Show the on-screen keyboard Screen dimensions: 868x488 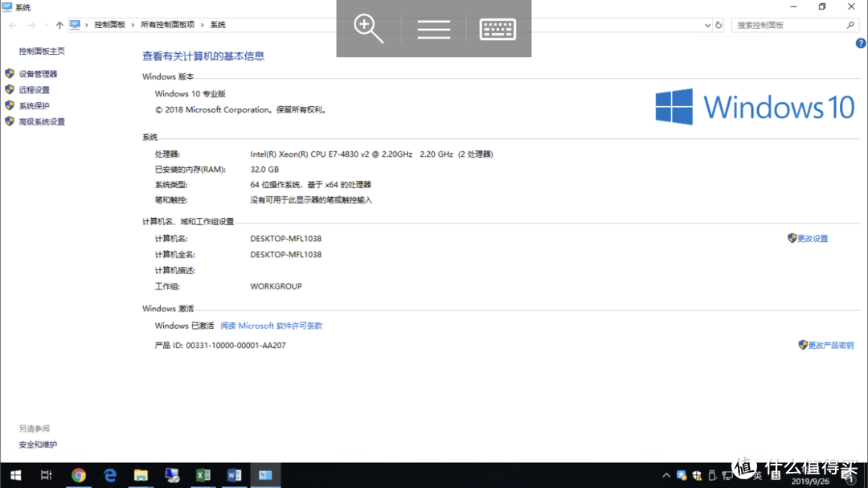pos(497,29)
